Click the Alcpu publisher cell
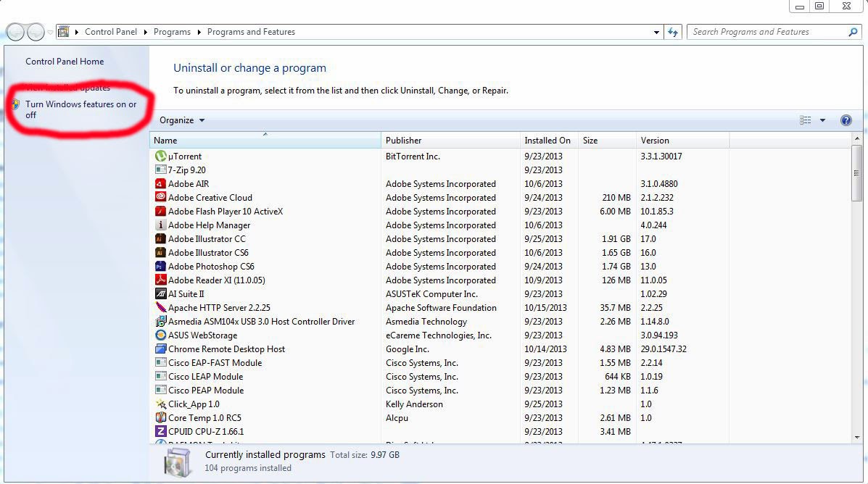868x484 pixels. 397,417
